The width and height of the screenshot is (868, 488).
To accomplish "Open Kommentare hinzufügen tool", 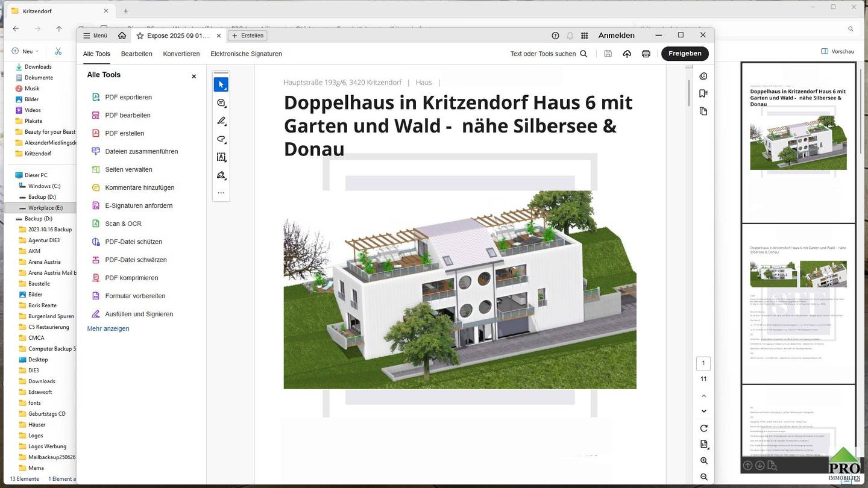I will 139,187.
